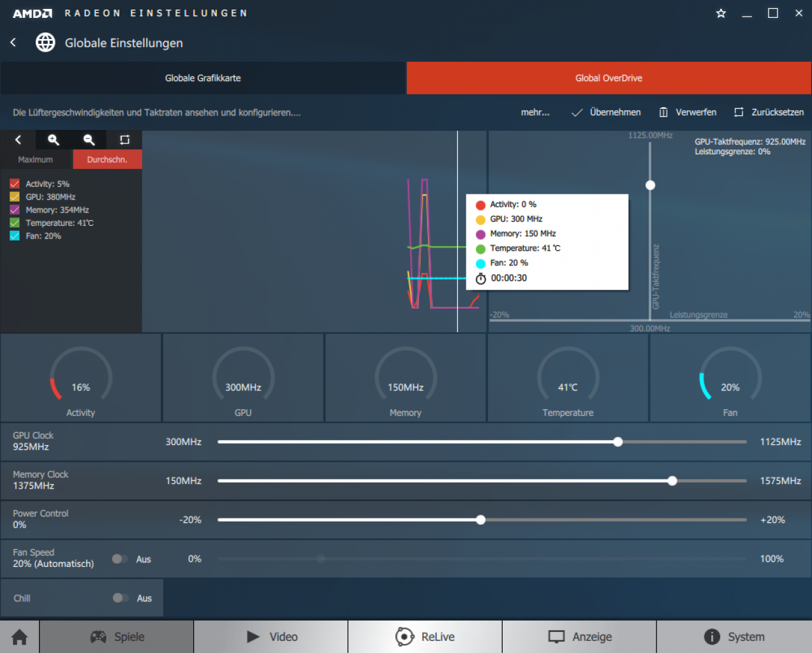Uncheck the GPU graph checkbox
Image resolution: width=812 pixels, height=653 pixels.
pos(15,197)
